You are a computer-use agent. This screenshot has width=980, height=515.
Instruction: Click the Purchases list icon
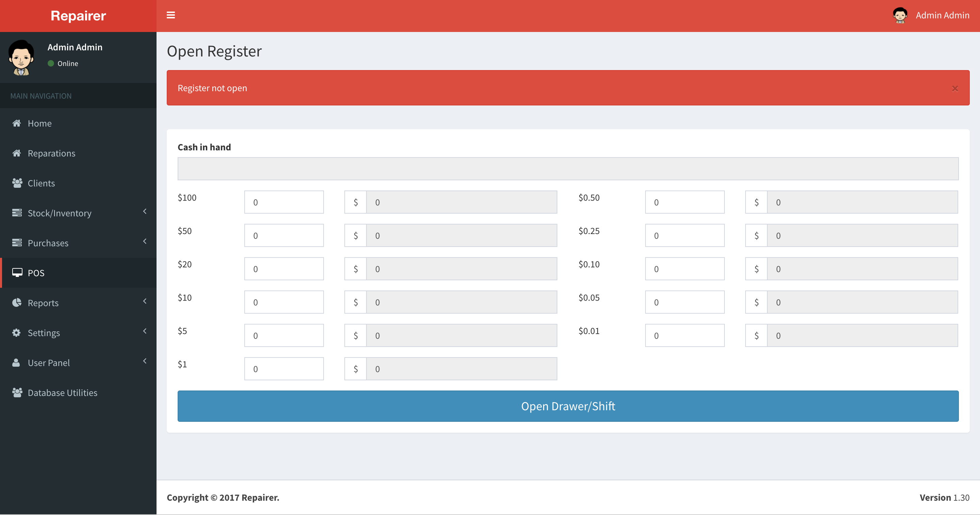click(17, 243)
